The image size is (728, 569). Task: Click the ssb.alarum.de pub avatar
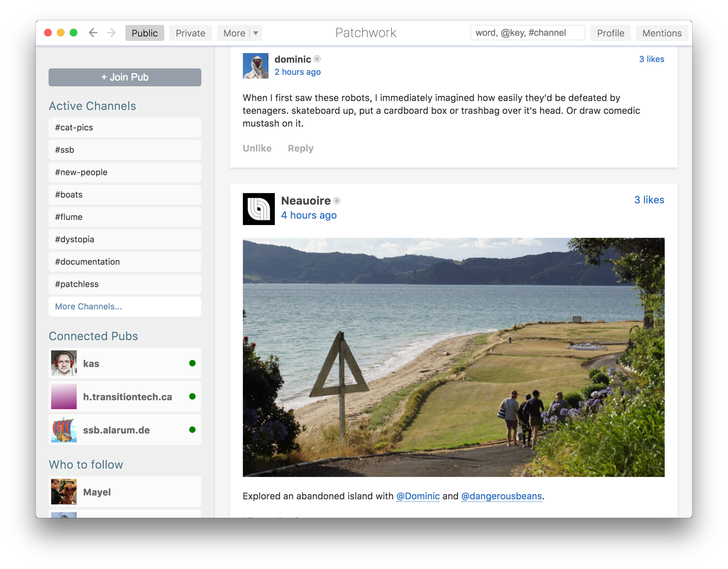[x=65, y=429]
